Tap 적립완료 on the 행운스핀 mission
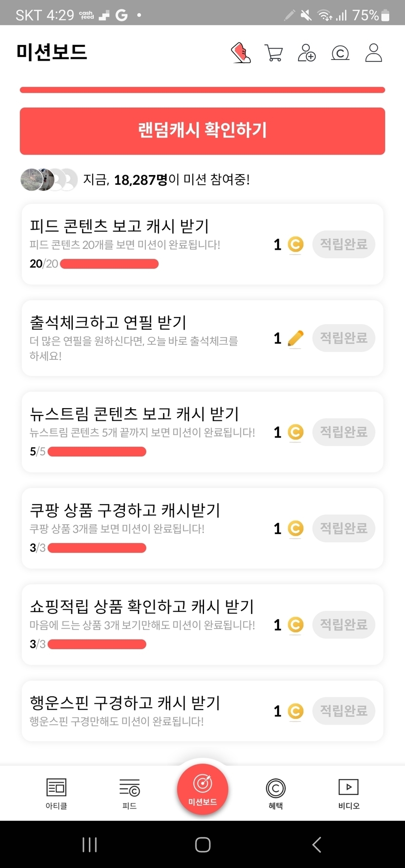 [344, 711]
